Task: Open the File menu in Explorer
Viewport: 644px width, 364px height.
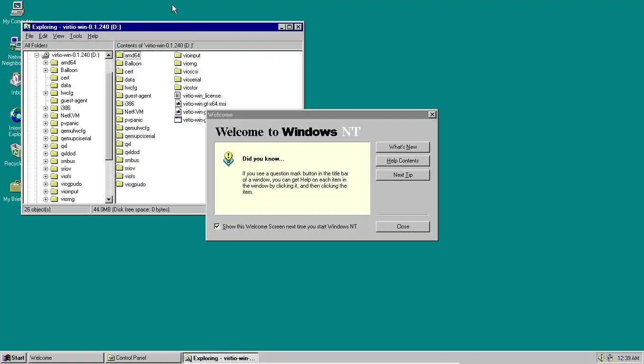Action: coord(29,36)
